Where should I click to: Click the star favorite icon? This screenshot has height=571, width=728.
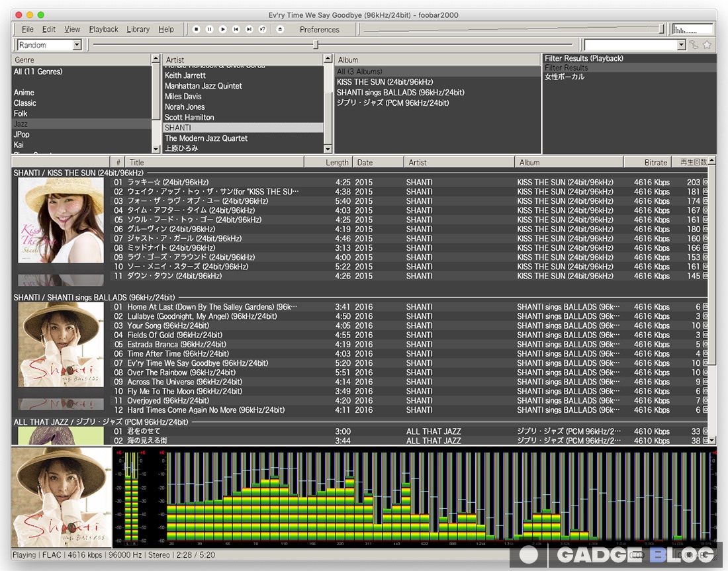coord(707,45)
